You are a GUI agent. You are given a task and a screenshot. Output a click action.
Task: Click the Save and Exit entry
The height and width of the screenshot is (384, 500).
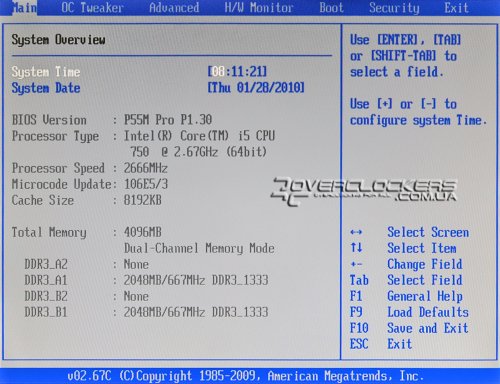(428, 328)
